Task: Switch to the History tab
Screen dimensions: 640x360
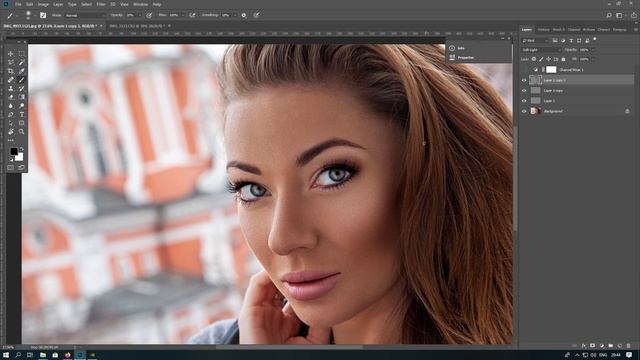Action: click(x=543, y=29)
